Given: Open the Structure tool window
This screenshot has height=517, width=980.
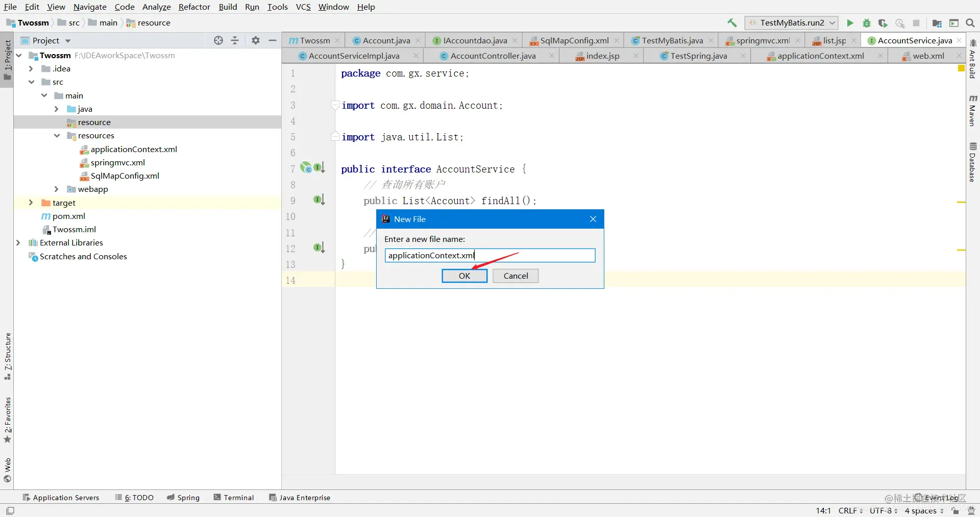Looking at the screenshot, I should point(7,357).
